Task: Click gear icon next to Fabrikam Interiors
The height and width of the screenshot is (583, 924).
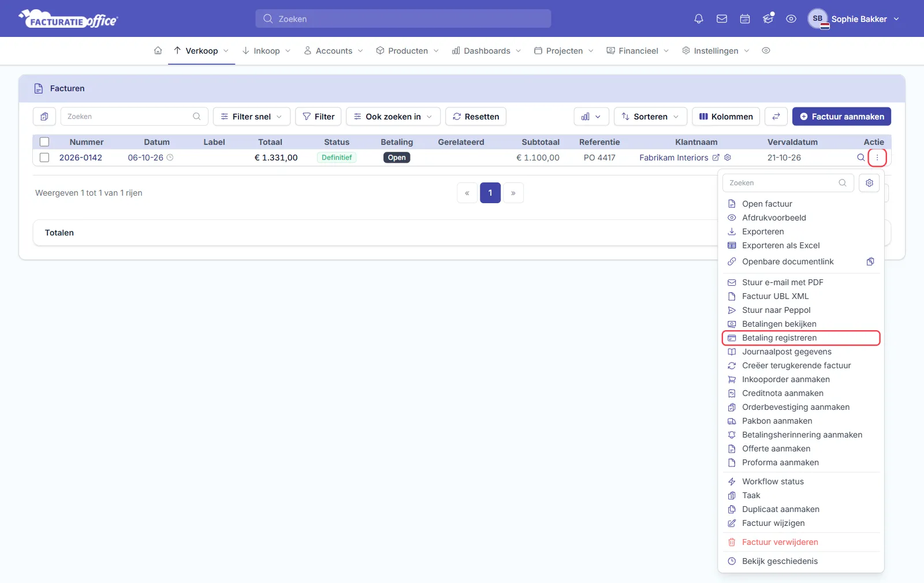Action: [x=728, y=158]
